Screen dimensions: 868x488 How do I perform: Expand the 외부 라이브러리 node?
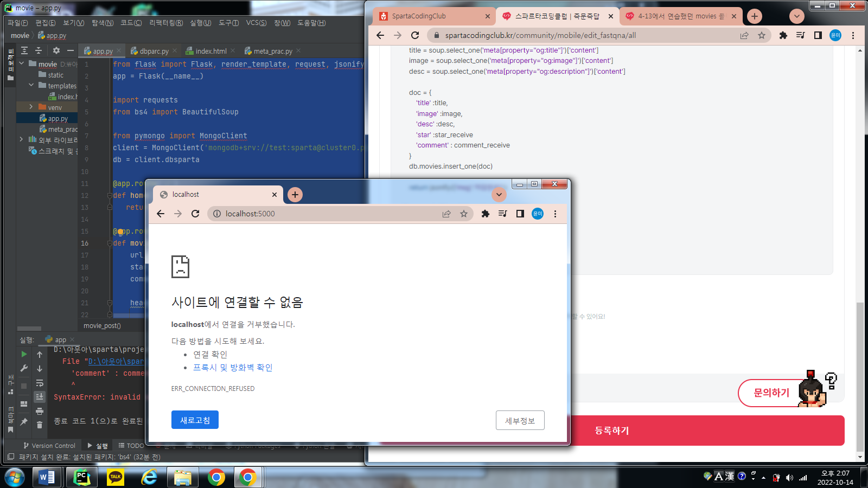(22, 140)
